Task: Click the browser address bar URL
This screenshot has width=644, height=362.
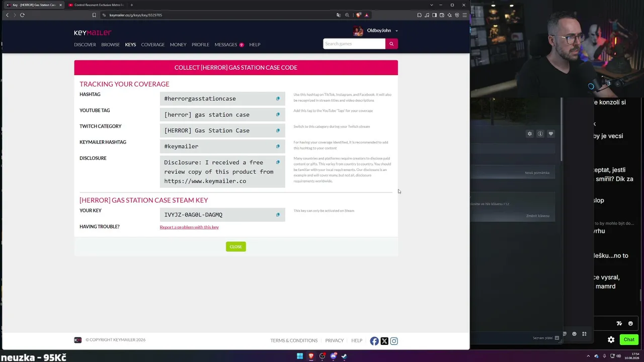Action: pos(136,15)
